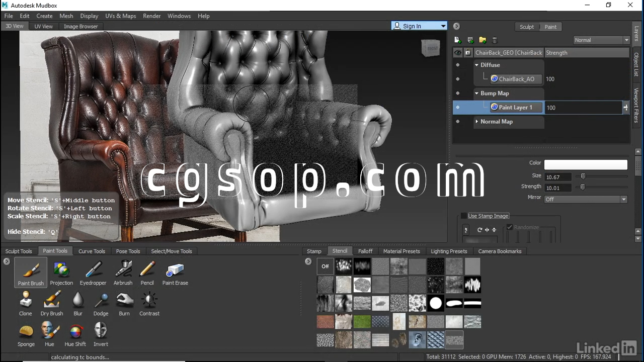
Task: Switch to the UV View tab
Action: click(x=43, y=26)
